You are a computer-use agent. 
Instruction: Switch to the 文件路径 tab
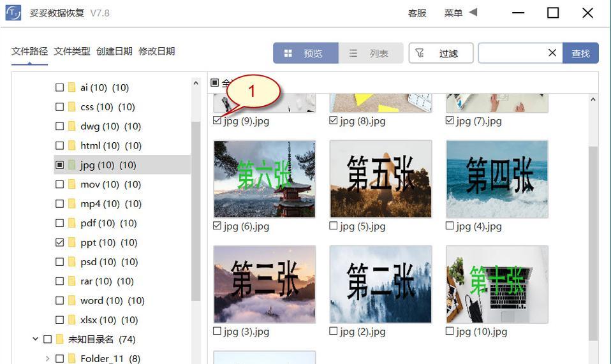coord(29,51)
